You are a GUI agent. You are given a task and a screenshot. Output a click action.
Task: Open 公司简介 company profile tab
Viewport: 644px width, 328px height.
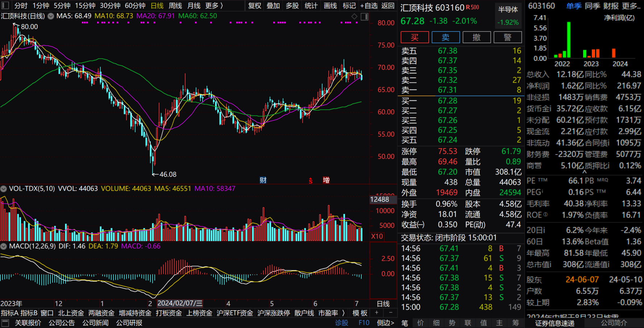point(614,323)
